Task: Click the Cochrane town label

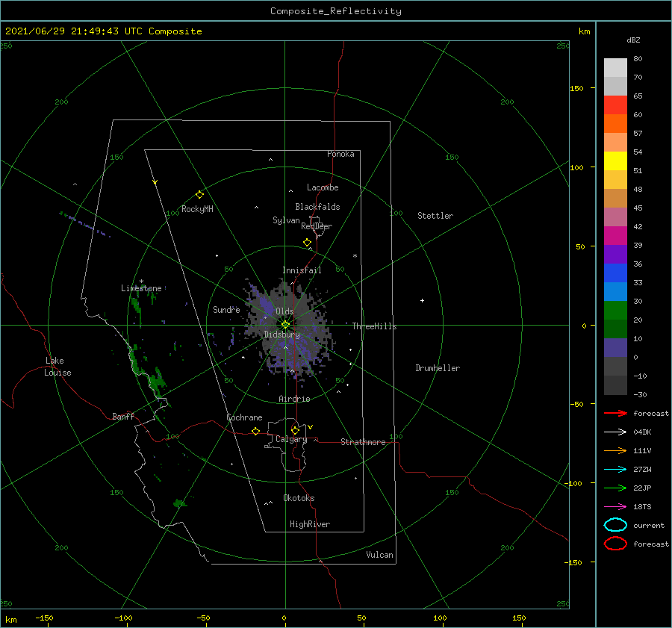Action: pyautogui.click(x=244, y=417)
